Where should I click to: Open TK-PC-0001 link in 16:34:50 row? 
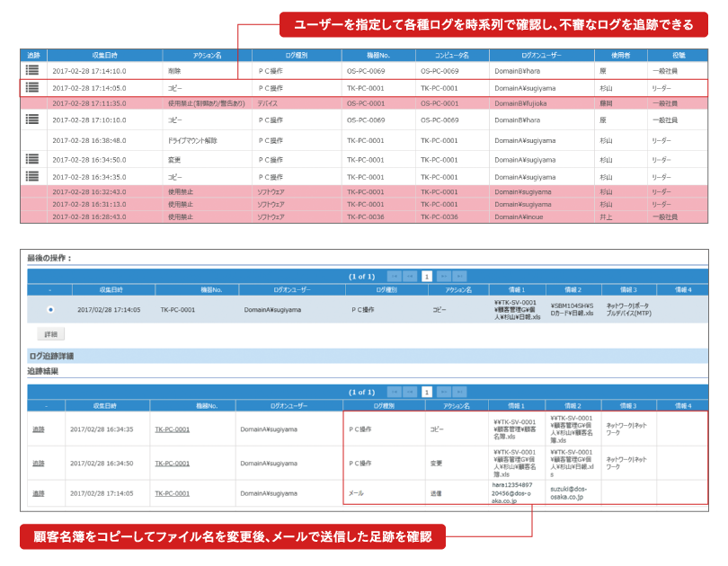click(x=173, y=464)
